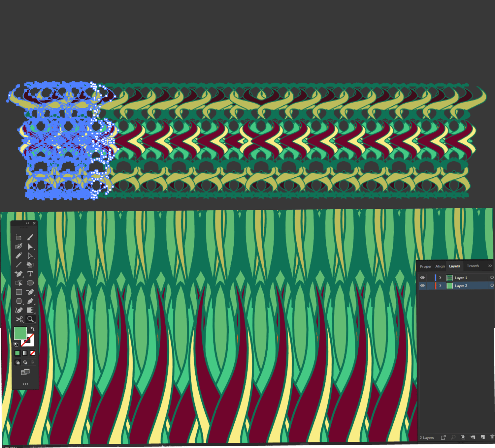
Task: Select the Layer 1 row name
Action: [461, 278]
